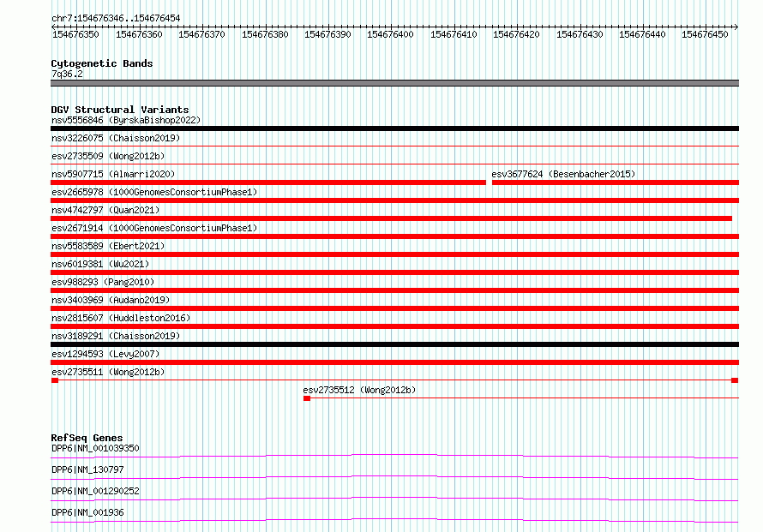
Task: Click the black bar under nsv3189291
Action: tap(394, 344)
